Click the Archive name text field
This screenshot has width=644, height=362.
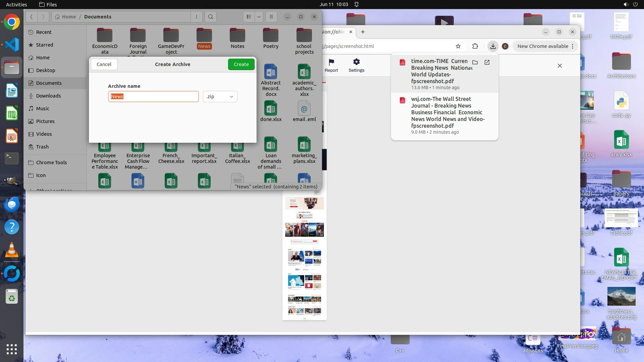pyautogui.click(x=153, y=97)
